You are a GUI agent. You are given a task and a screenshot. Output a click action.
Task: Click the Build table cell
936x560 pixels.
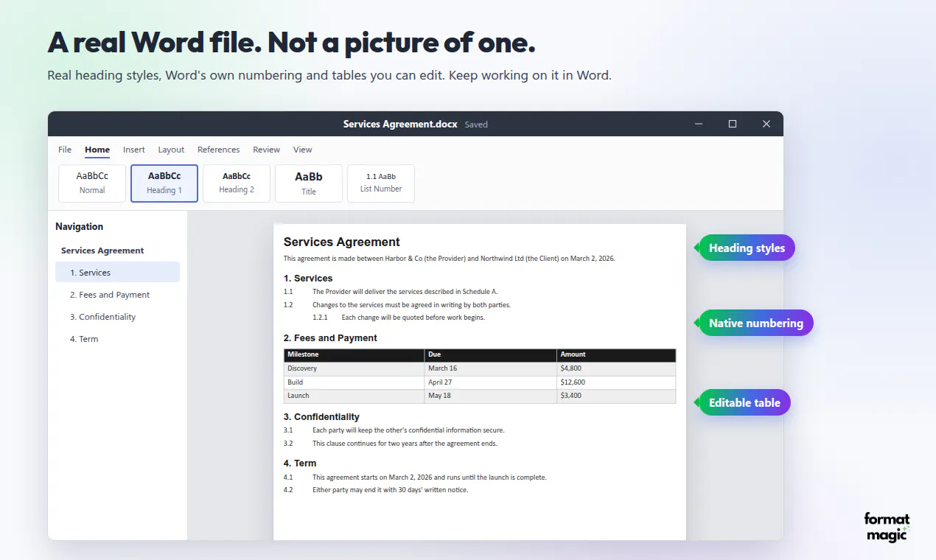coord(355,382)
